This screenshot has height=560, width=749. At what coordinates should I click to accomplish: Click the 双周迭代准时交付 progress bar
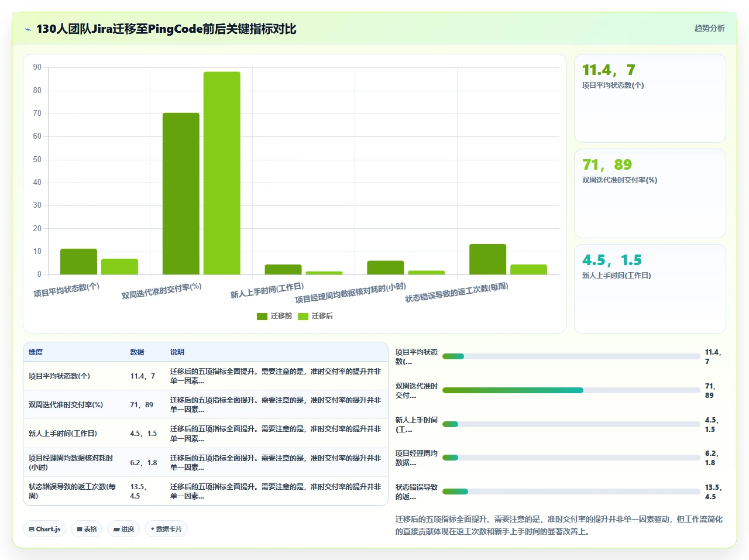tap(571, 390)
